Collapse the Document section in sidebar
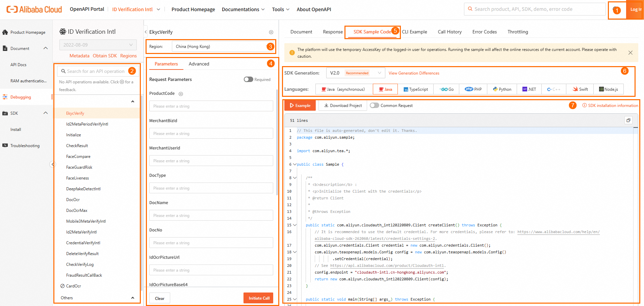 [x=46, y=48]
